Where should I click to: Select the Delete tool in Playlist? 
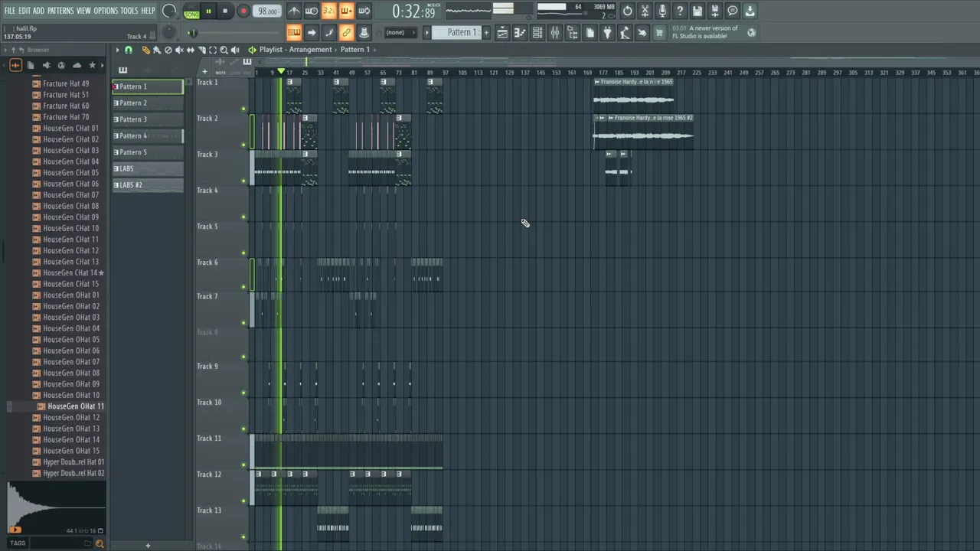[168, 50]
